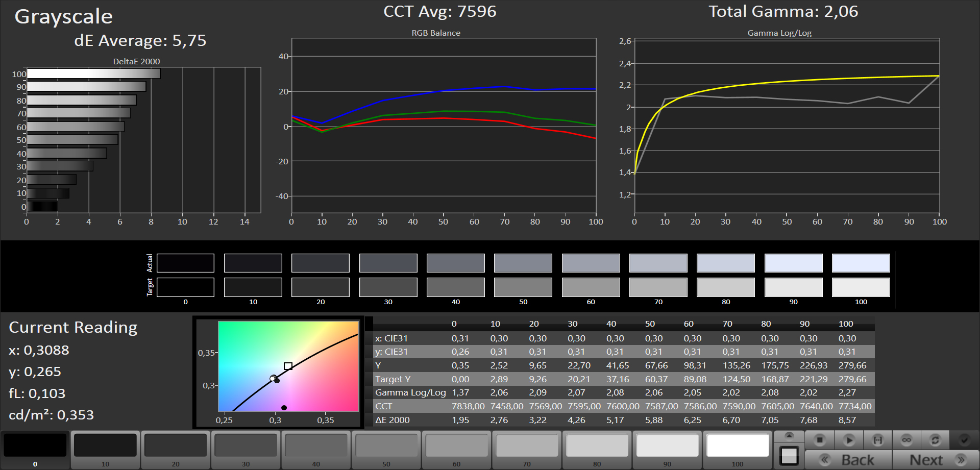Click the Actual swatch above the 90 label

click(x=794, y=263)
